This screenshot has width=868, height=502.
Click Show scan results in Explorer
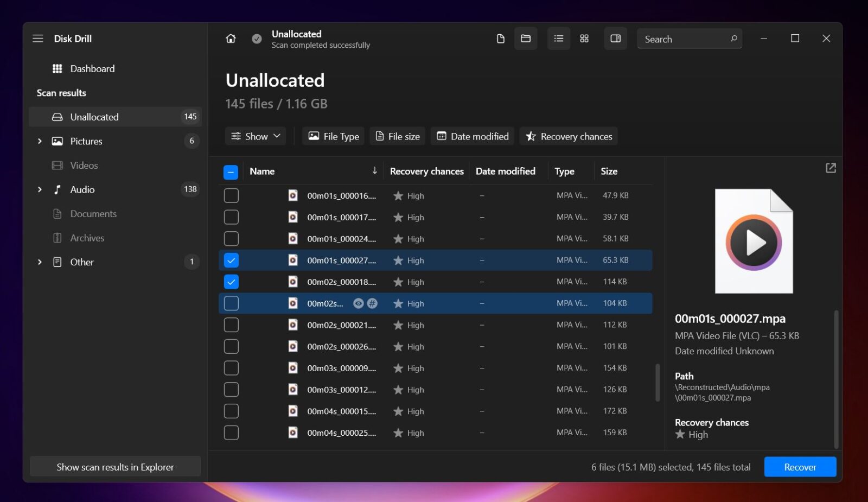[115, 467]
